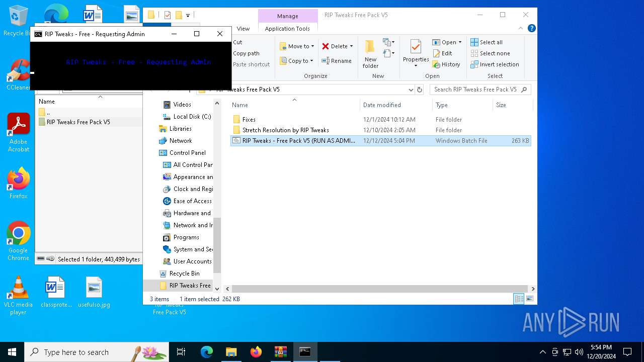Open VLC media player desktop icon
Image resolution: width=644 pixels, height=362 pixels.
click(18, 296)
